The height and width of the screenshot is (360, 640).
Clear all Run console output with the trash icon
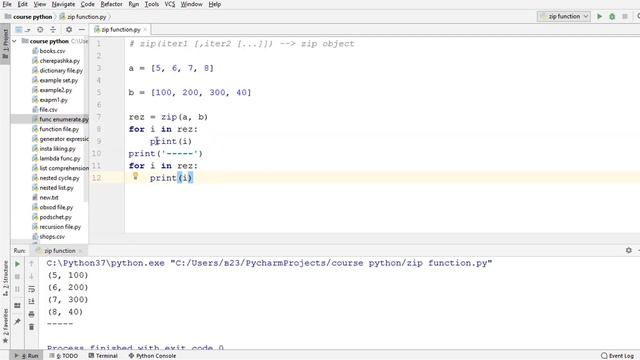(31, 327)
